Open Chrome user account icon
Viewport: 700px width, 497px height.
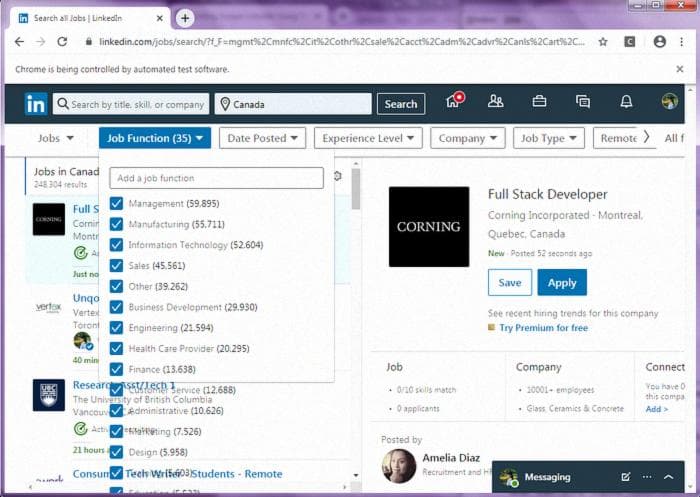click(x=660, y=42)
